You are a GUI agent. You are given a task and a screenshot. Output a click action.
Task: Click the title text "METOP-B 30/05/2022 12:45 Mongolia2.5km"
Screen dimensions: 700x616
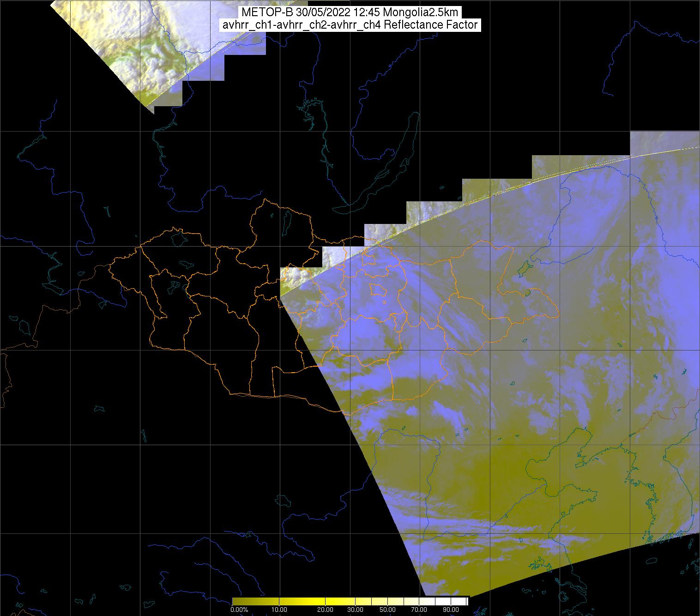tap(350, 12)
